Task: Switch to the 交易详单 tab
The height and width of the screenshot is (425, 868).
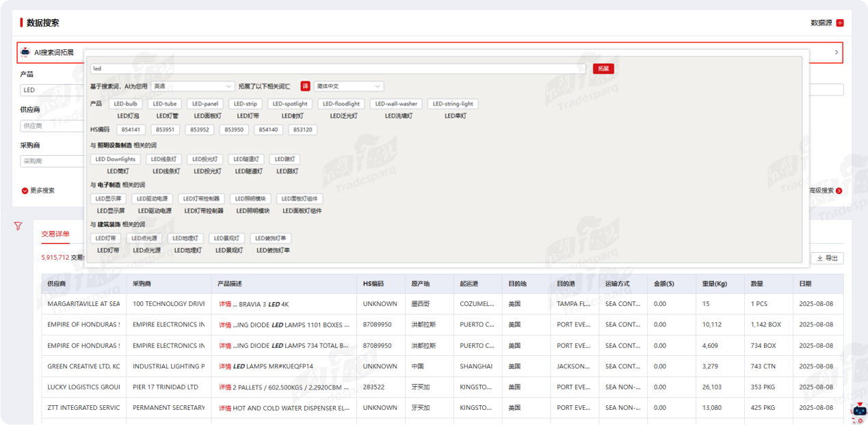Action: [55, 234]
